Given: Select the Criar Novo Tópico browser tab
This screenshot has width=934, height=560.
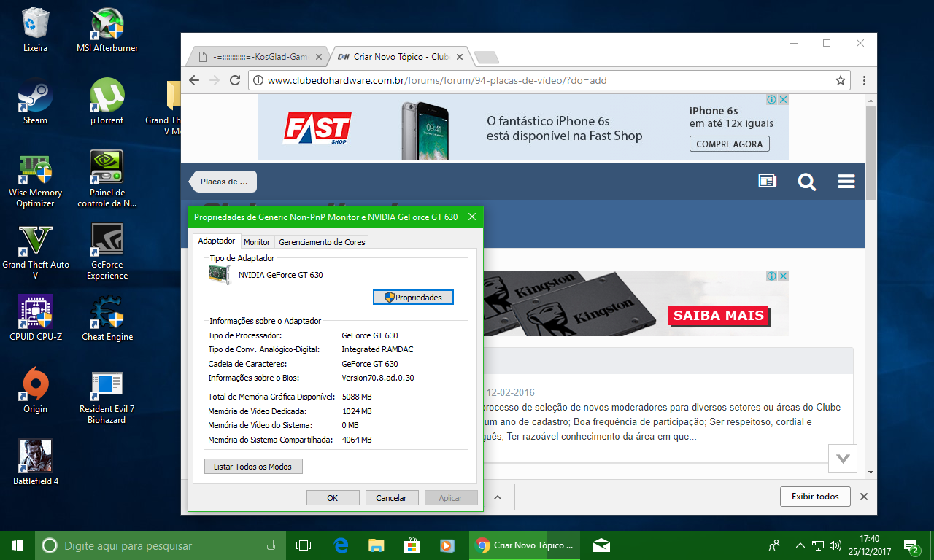Looking at the screenshot, I should pos(401,56).
